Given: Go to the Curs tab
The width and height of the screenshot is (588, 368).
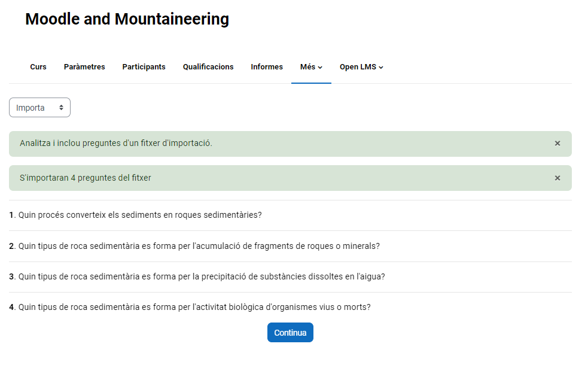Looking at the screenshot, I should [38, 67].
